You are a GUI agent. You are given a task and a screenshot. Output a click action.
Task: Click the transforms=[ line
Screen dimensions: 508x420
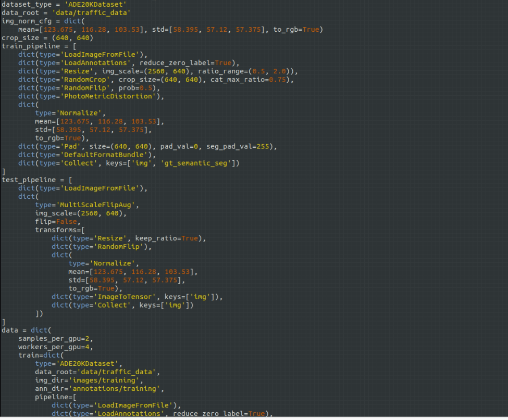click(x=60, y=230)
